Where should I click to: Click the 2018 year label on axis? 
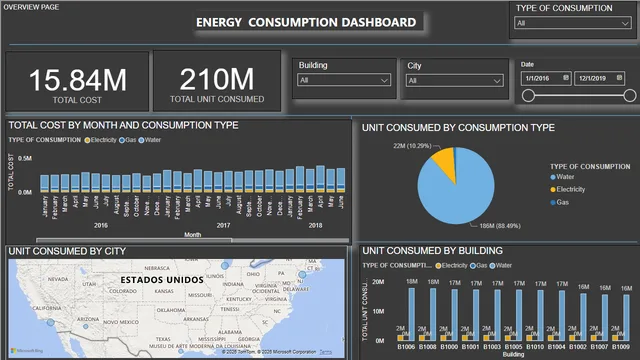coord(315,225)
